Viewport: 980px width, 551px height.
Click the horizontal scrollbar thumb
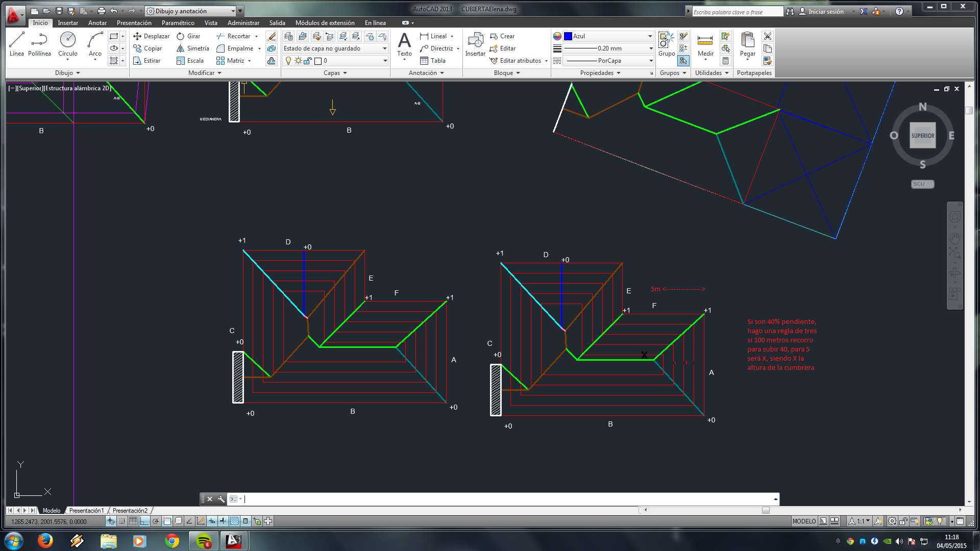766,510
